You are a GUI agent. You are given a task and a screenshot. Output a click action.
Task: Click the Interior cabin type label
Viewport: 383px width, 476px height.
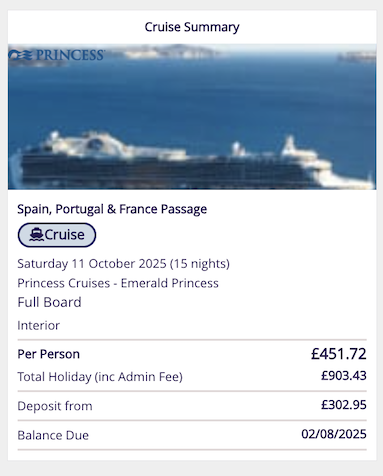coord(38,325)
